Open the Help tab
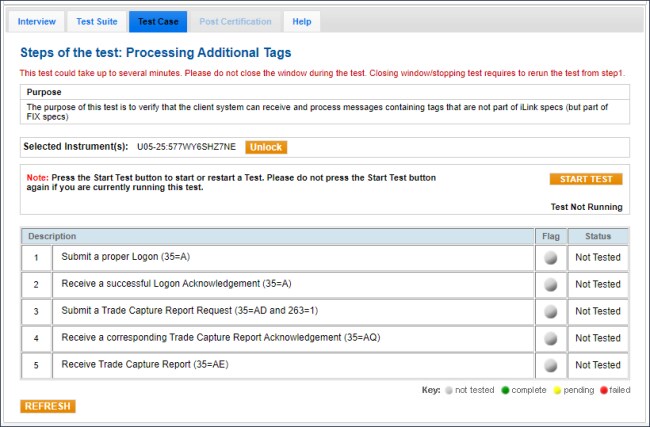Image resolution: width=650 pixels, height=427 pixels. pyautogui.click(x=301, y=22)
